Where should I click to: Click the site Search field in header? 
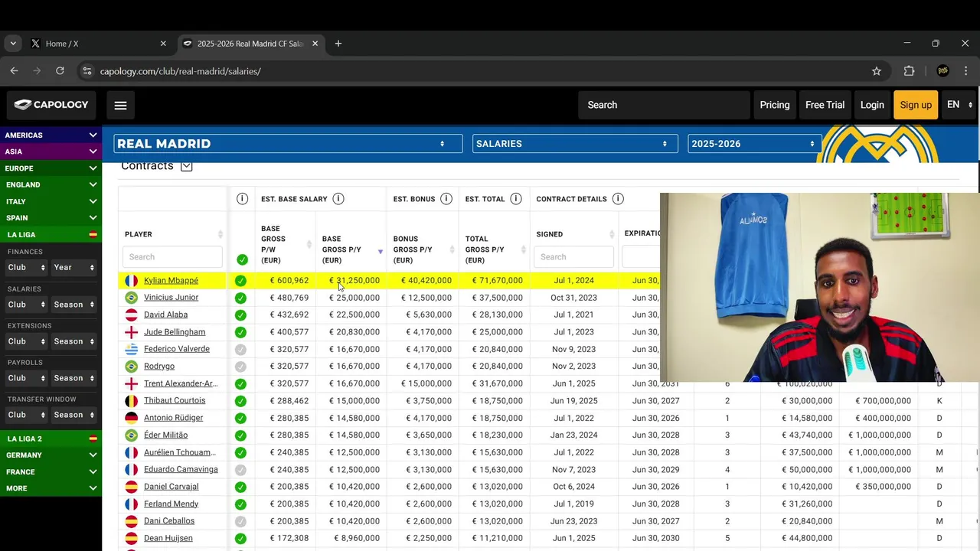664,105
